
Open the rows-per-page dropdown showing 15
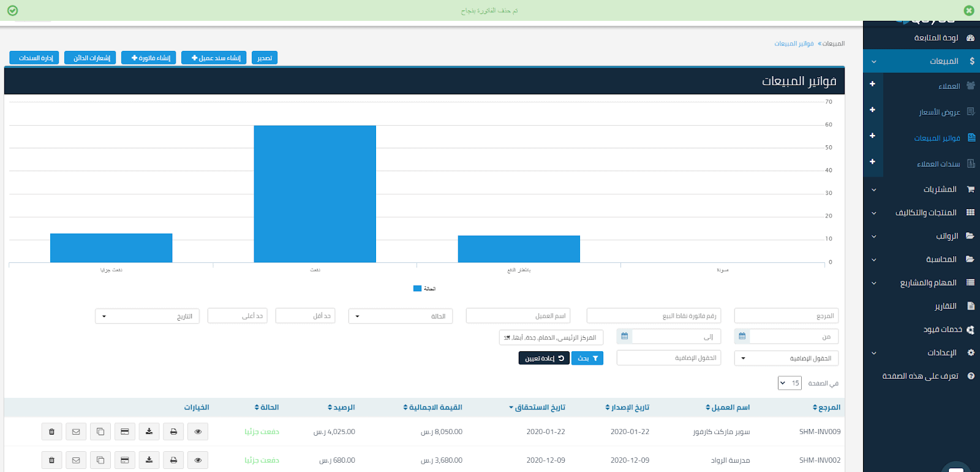tap(790, 383)
